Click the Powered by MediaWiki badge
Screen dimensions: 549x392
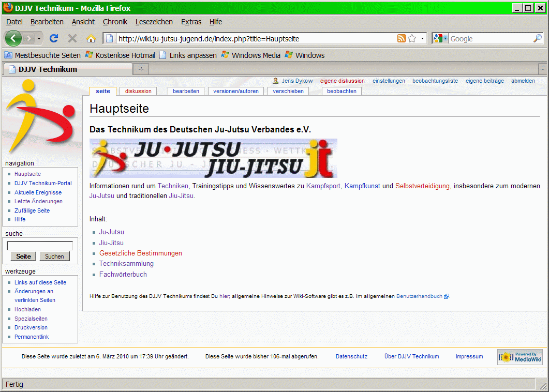pos(520,357)
